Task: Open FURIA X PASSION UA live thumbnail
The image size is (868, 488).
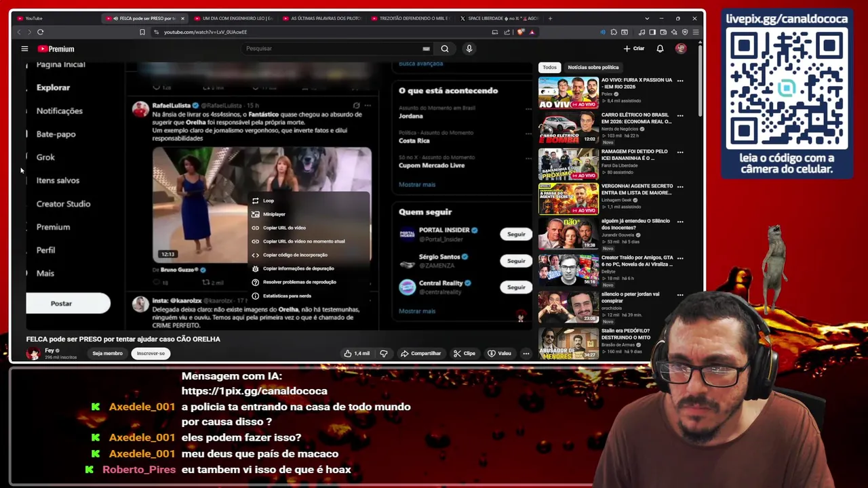Action: 568,93
